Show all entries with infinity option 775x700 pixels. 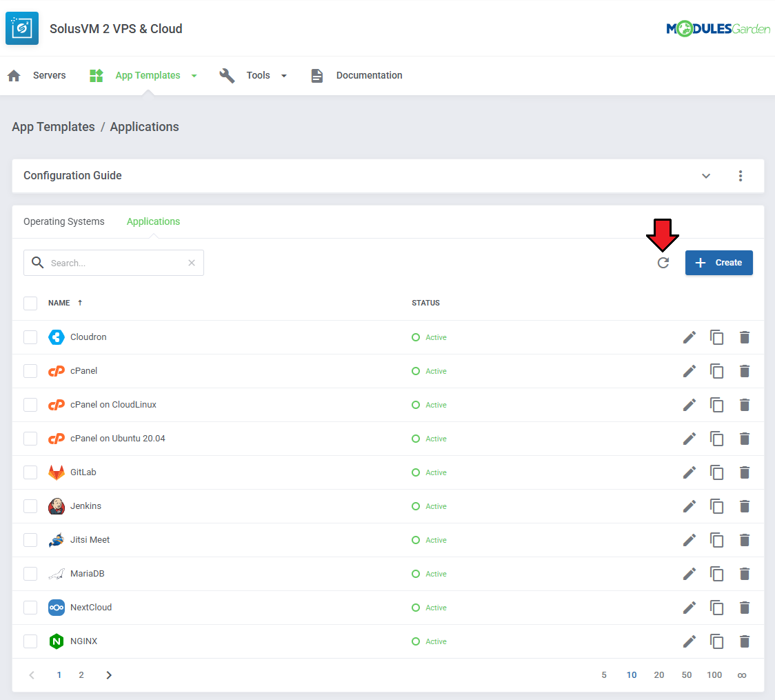coord(742,675)
